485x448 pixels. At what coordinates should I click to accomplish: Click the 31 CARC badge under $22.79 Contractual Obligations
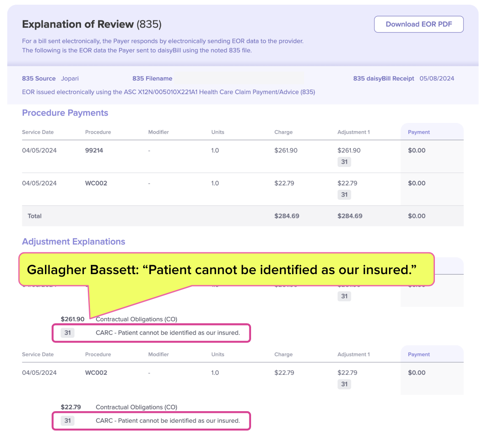point(67,421)
